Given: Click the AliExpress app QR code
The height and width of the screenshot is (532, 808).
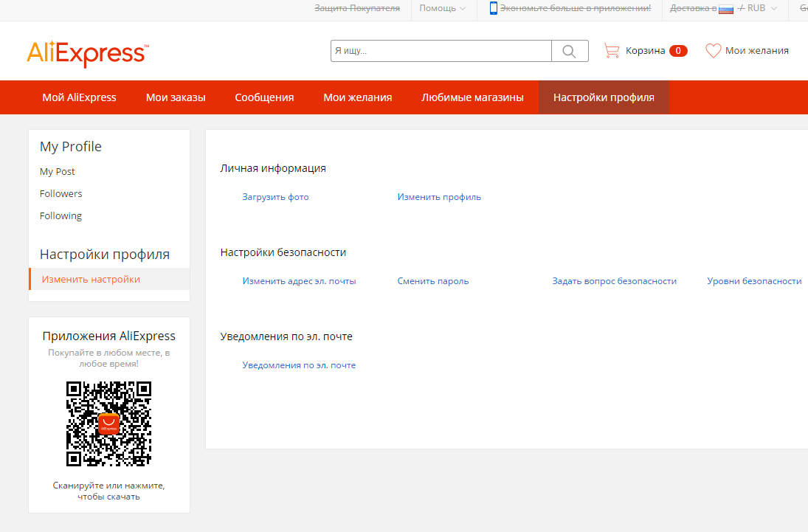Looking at the screenshot, I should click(x=108, y=424).
